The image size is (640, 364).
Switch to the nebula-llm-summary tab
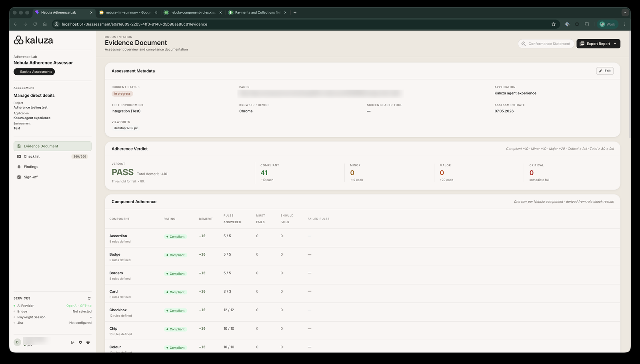pos(128,12)
